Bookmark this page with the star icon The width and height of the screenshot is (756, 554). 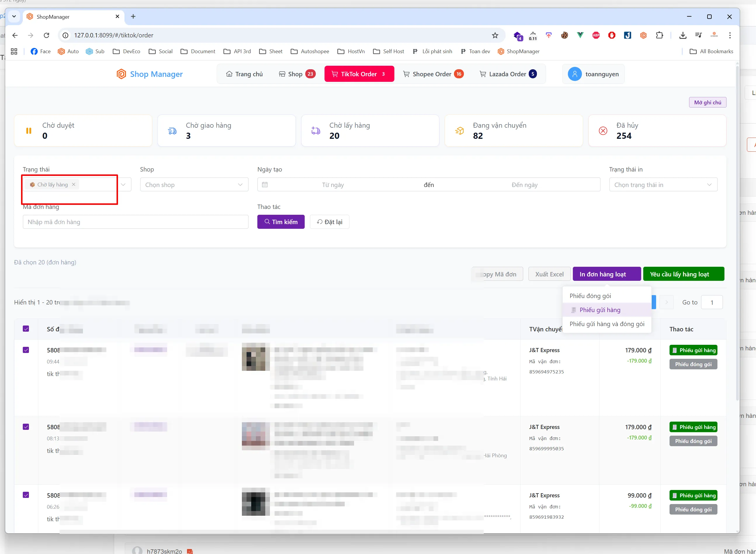point(495,35)
